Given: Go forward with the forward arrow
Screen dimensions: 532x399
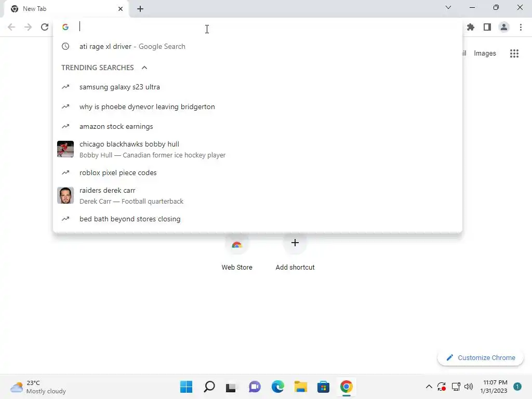Looking at the screenshot, I should pos(28,27).
